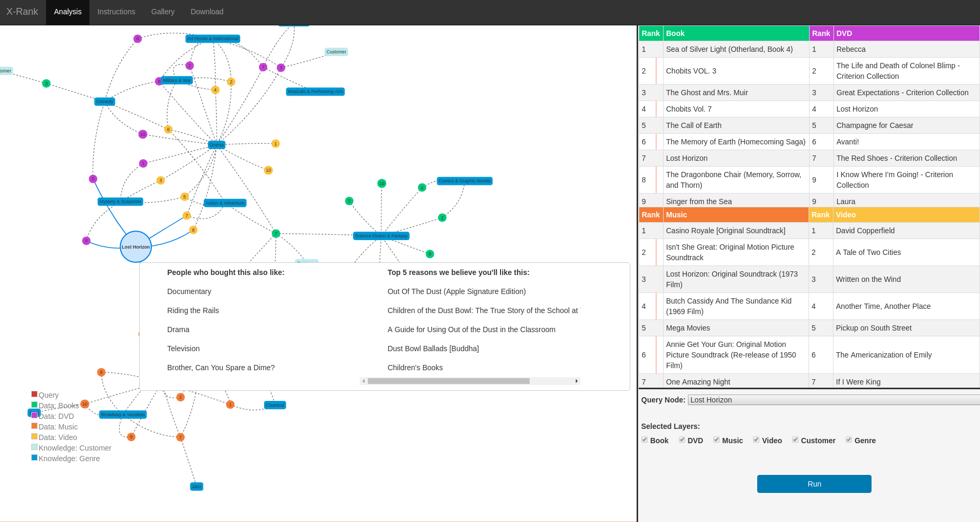The image size is (980, 522).
Task: Select the Jazz genre node
Action: pos(196,487)
